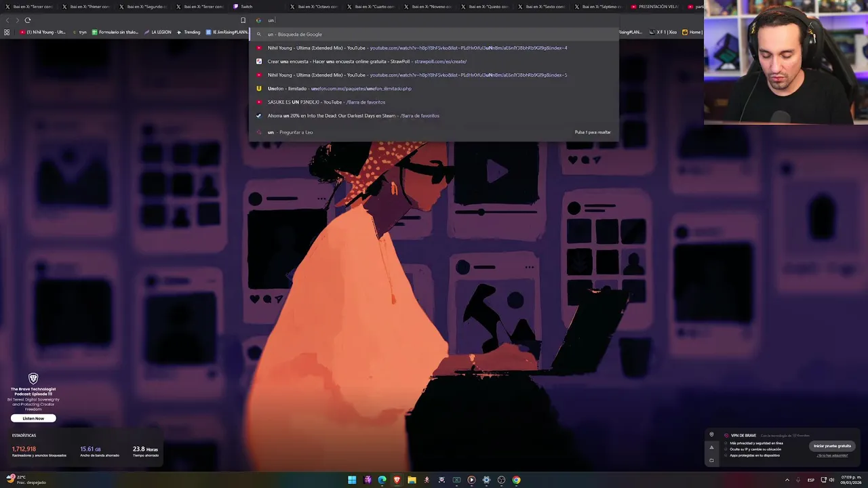Click the bookmark icon in the address bar

[x=243, y=20]
